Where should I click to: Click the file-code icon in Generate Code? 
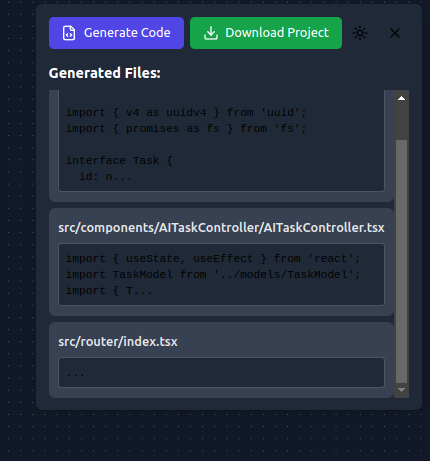point(69,33)
